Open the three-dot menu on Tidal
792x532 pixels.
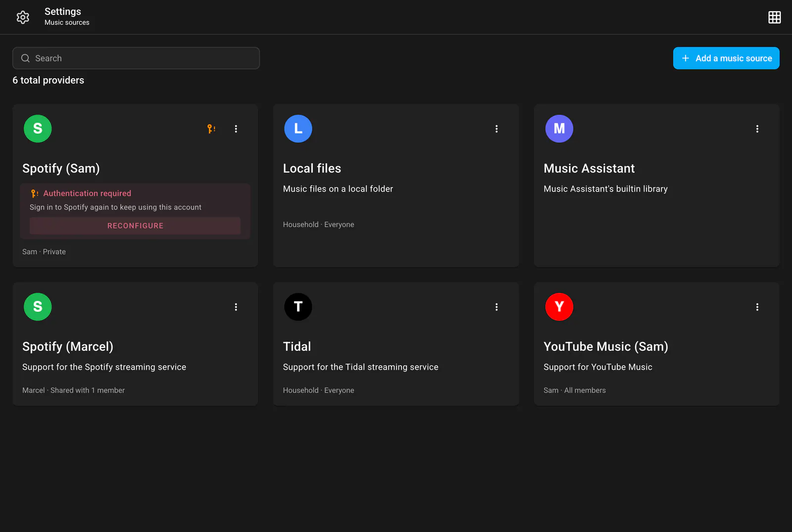pyautogui.click(x=496, y=307)
